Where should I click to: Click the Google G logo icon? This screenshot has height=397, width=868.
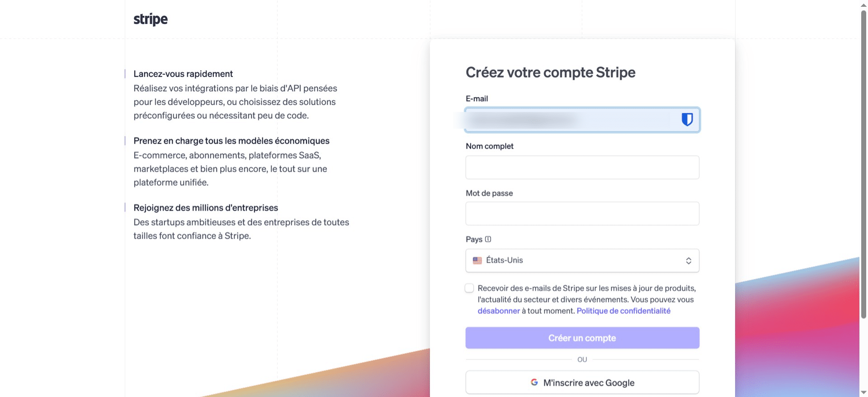(534, 383)
